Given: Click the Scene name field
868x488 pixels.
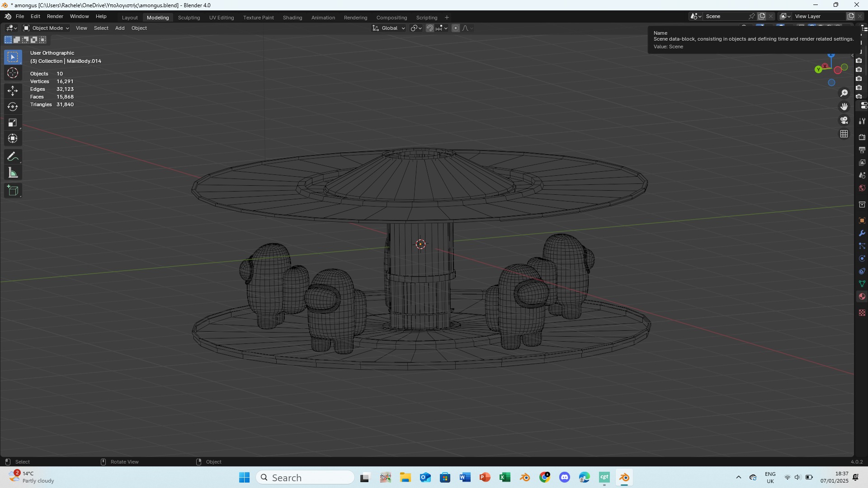Looking at the screenshot, I should pyautogui.click(x=725, y=16).
